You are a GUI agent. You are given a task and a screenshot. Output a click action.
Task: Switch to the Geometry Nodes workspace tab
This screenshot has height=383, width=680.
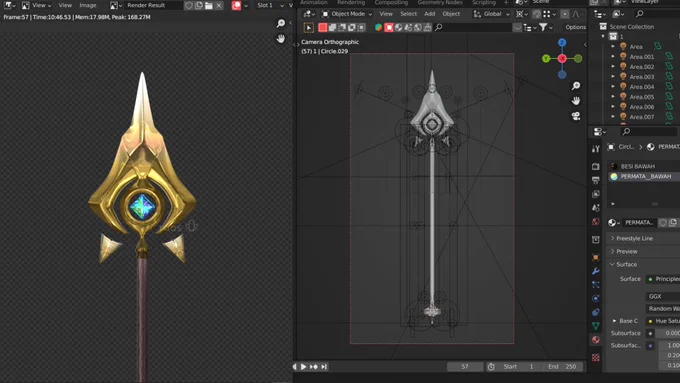point(440,3)
